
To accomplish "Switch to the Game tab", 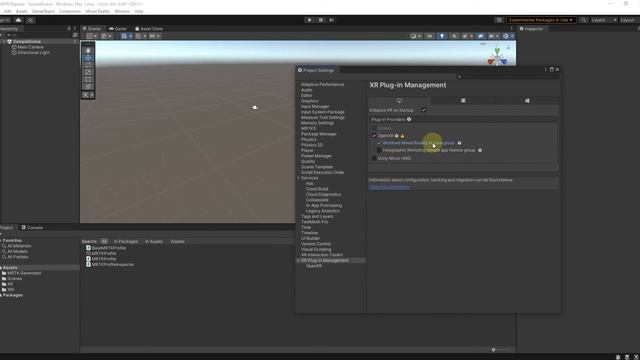I will click(118, 29).
